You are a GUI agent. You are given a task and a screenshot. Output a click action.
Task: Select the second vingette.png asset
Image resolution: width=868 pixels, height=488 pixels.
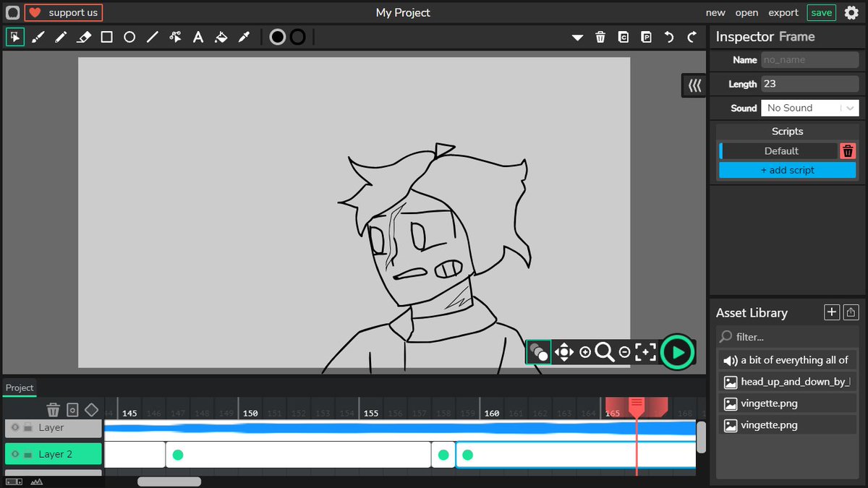pyautogui.click(x=788, y=425)
